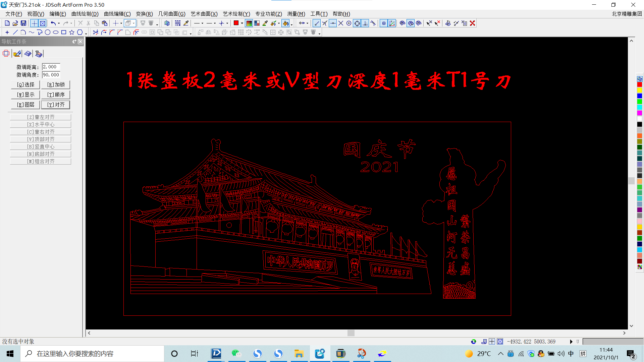Image resolution: width=644 pixels, height=362 pixels.
Task: Click the eyedropper color picker icon
Action: click(x=265, y=23)
